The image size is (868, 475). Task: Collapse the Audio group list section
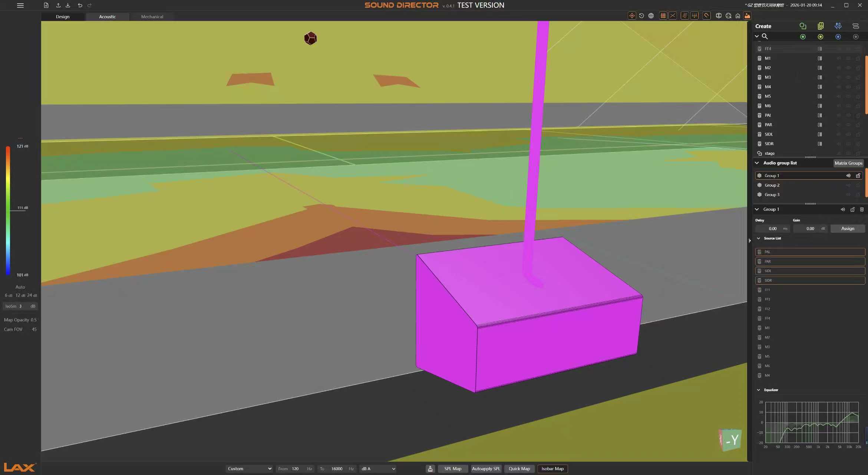click(x=757, y=163)
